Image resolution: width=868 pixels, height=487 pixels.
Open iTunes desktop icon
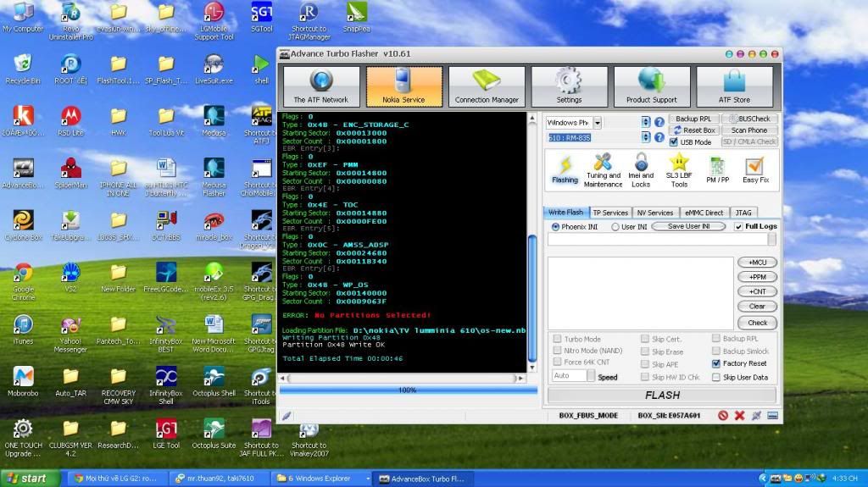click(23, 329)
